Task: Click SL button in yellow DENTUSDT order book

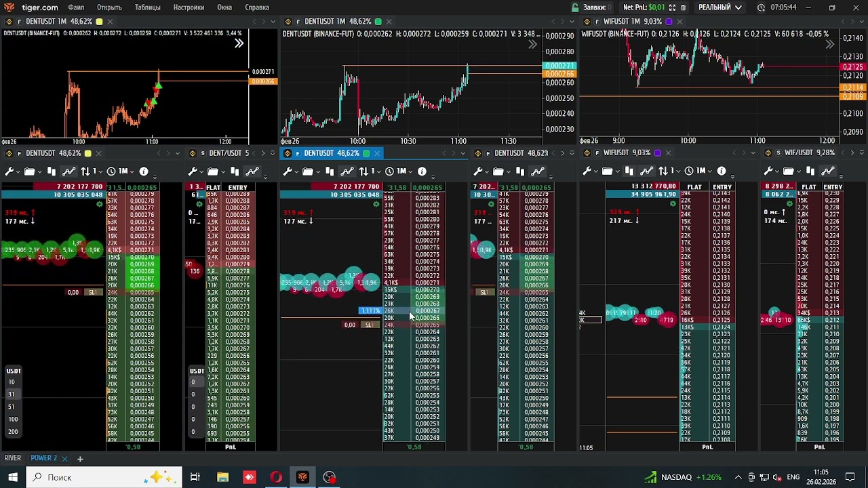Action: pyautogui.click(x=93, y=292)
